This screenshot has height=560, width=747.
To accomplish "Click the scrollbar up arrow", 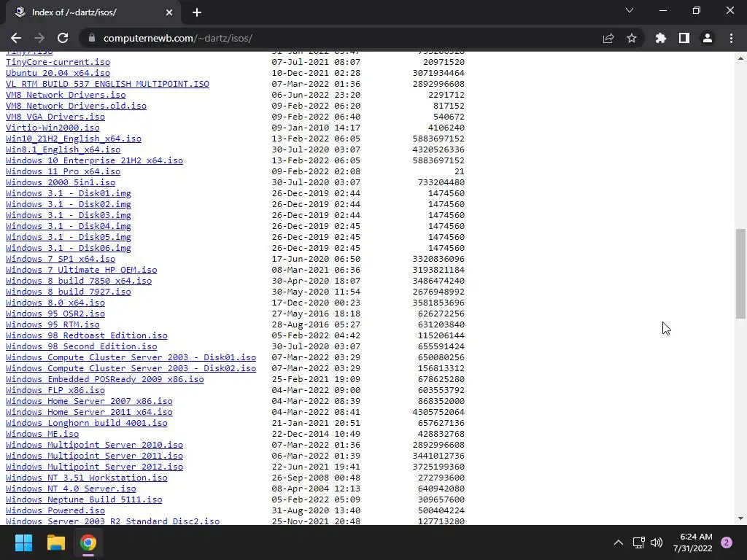I will coord(740,58).
